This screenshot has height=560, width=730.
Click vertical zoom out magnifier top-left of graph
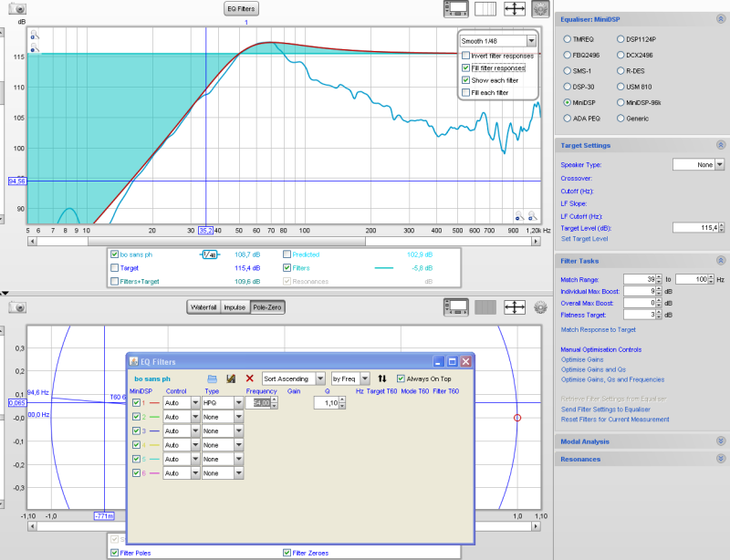pyautogui.click(x=35, y=47)
